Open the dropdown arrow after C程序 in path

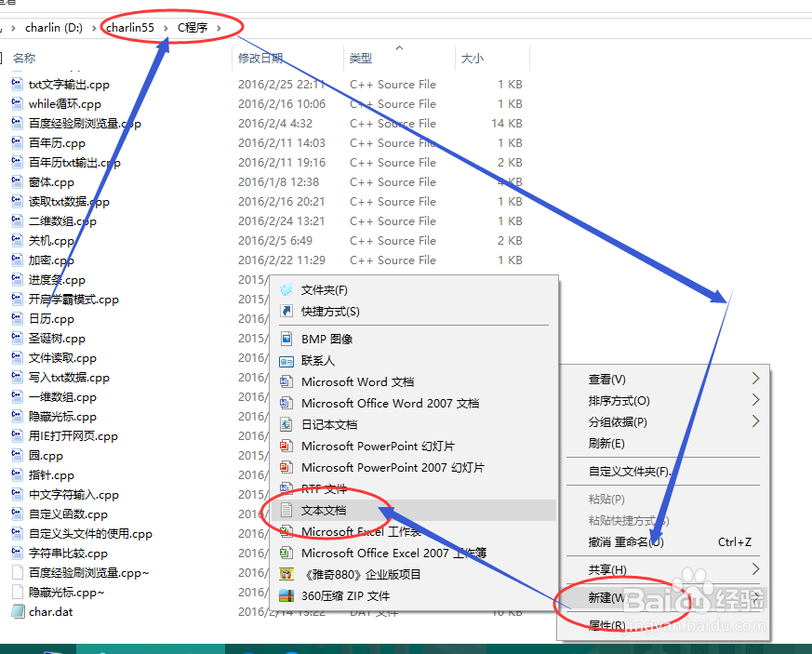coord(220,28)
